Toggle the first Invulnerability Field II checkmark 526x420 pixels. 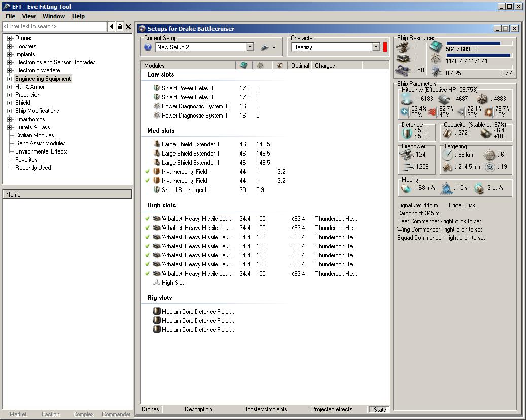tap(147, 172)
